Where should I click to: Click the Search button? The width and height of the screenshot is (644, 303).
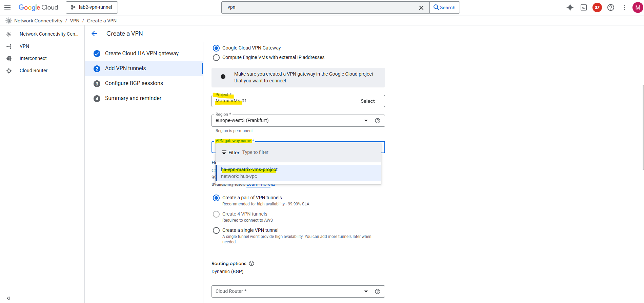tap(444, 7)
